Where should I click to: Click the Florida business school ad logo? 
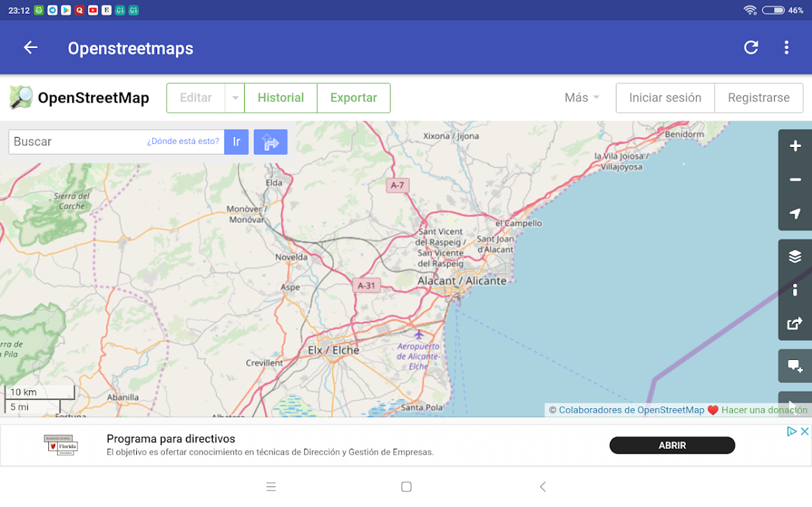(x=61, y=445)
